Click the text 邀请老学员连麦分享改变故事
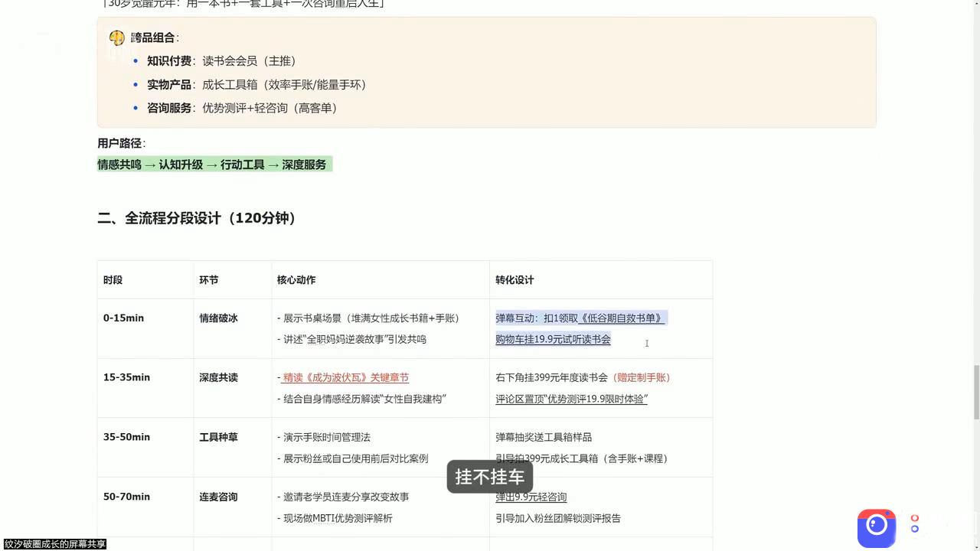Screen dimensions: 980x551 tap(346, 497)
